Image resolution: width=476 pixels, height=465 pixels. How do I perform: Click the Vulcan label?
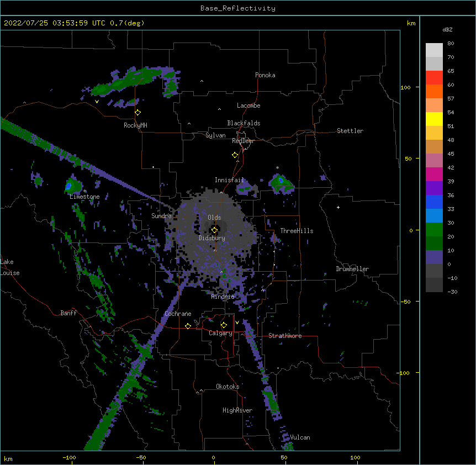[x=300, y=437]
